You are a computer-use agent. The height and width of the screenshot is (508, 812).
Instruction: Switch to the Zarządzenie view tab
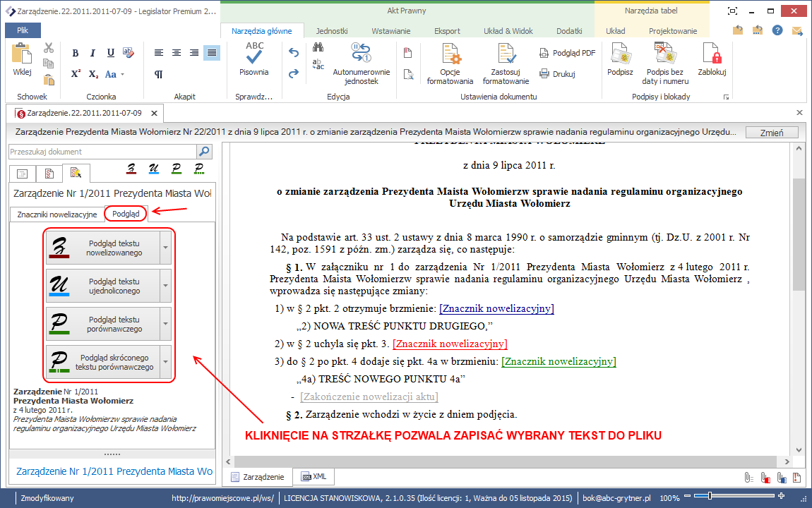click(258, 476)
